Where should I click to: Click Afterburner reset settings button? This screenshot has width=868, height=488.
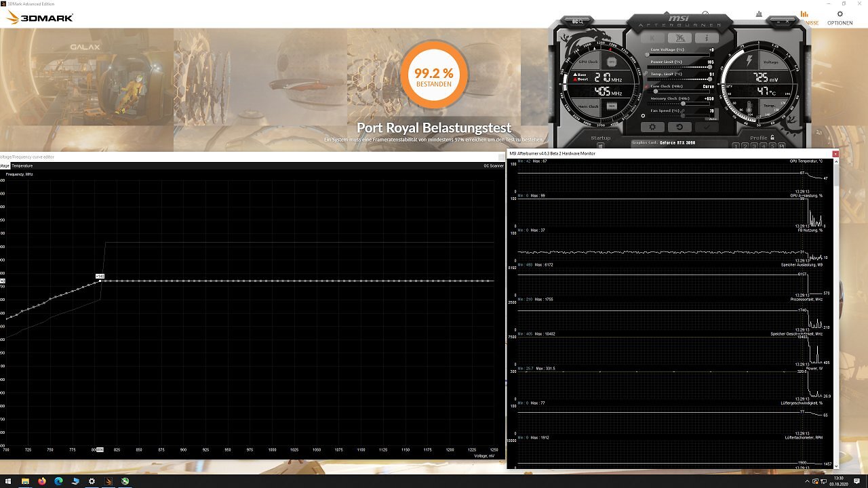pyautogui.click(x=679, y=127)
